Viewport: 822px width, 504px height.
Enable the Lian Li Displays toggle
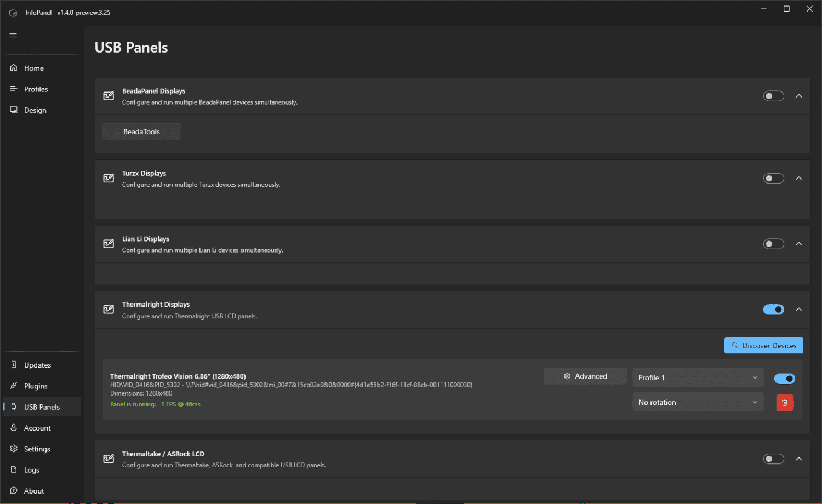(x=774, y=244)
